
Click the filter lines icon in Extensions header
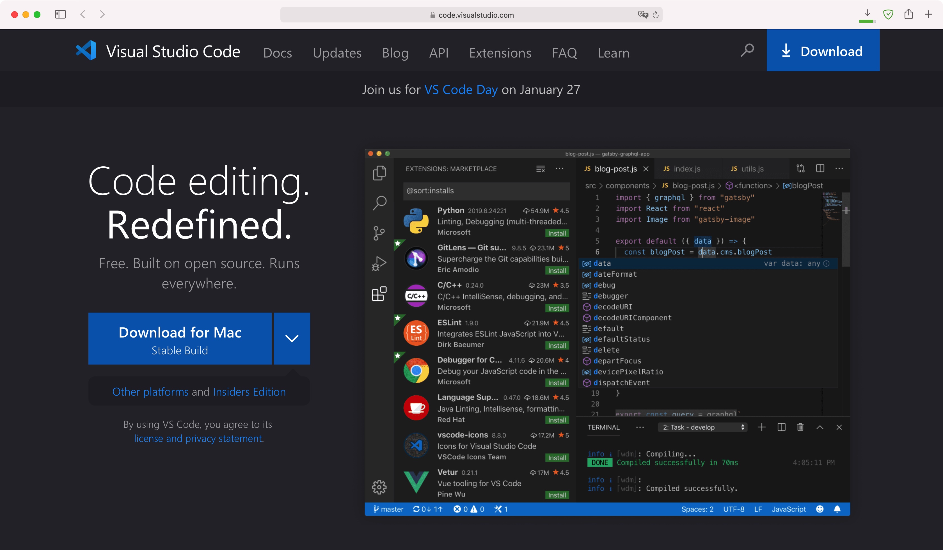click(x=540, y=169)
